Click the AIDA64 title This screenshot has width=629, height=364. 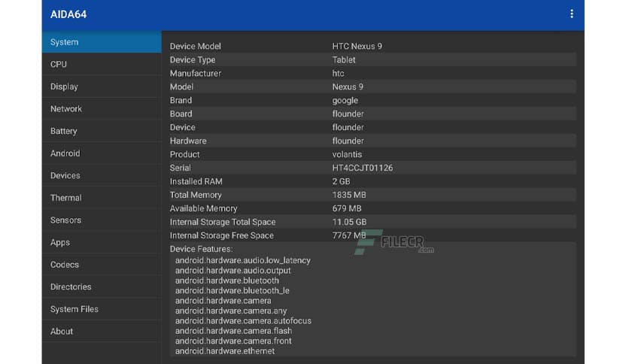click(x=68, y=14)
